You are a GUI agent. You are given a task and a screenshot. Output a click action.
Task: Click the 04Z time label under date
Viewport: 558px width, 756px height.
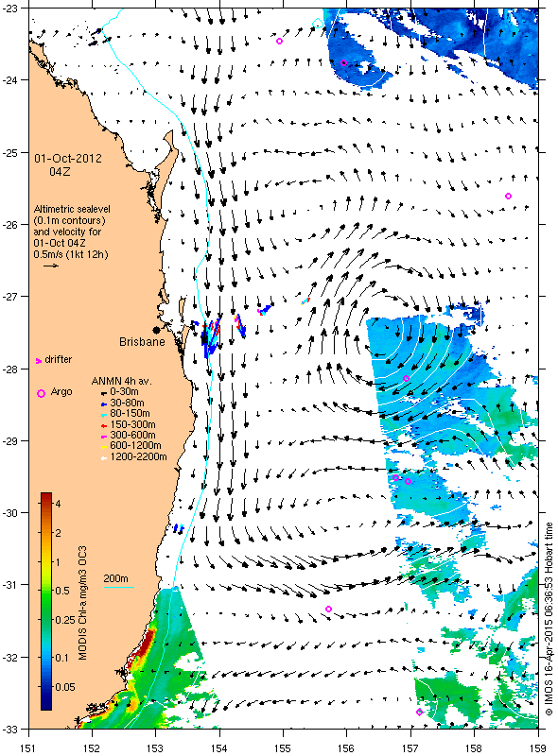click(x=60, y=171)
